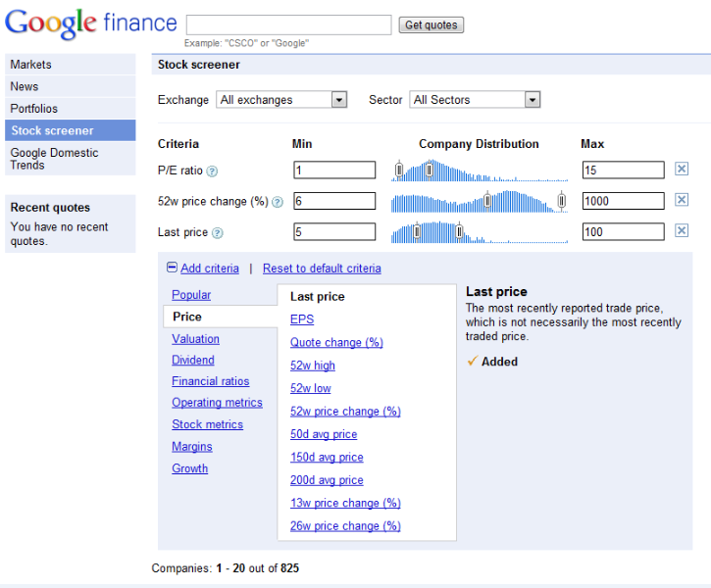Viewport: 711px width, 588px height.
Task: Select the Dividend criteria category
Action: [193, 360]
